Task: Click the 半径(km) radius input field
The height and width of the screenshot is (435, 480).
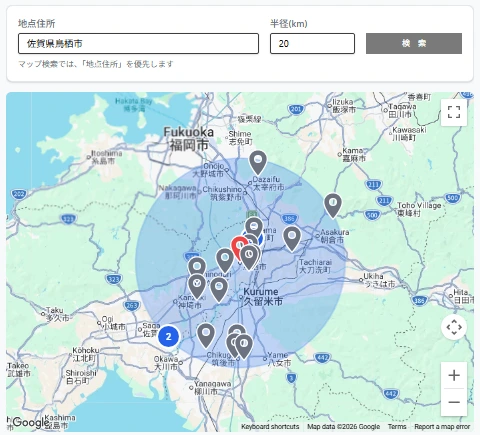Action: click(x=312, y=43)
